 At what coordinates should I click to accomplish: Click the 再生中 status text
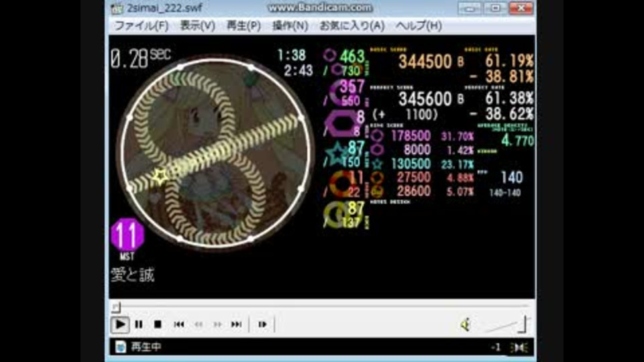146,347
